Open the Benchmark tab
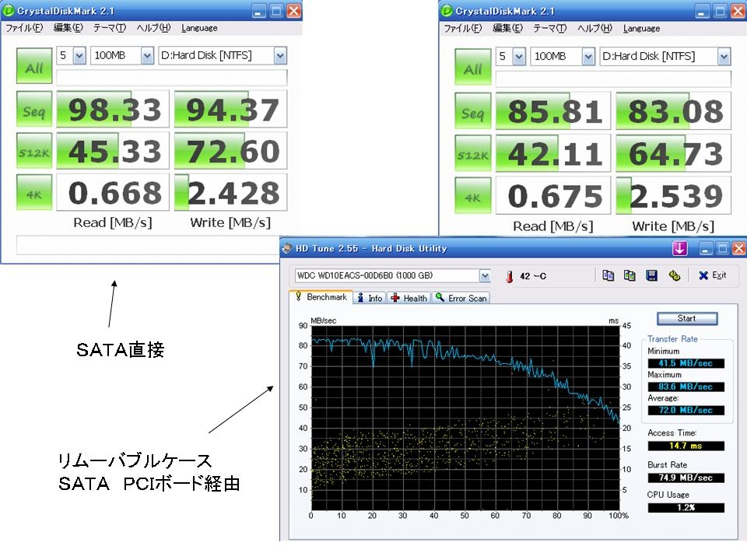This screenshot has height=560, width=747. (x=321, y=297)
